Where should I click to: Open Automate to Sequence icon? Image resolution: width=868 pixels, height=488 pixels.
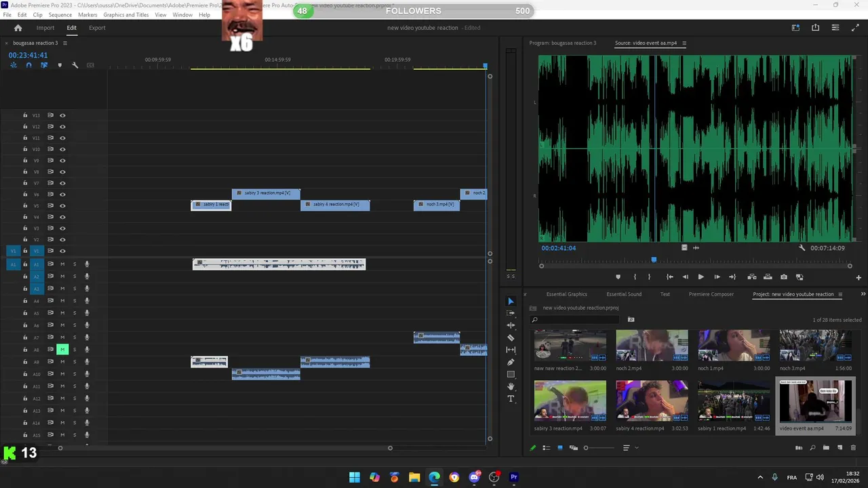(799, 447)
